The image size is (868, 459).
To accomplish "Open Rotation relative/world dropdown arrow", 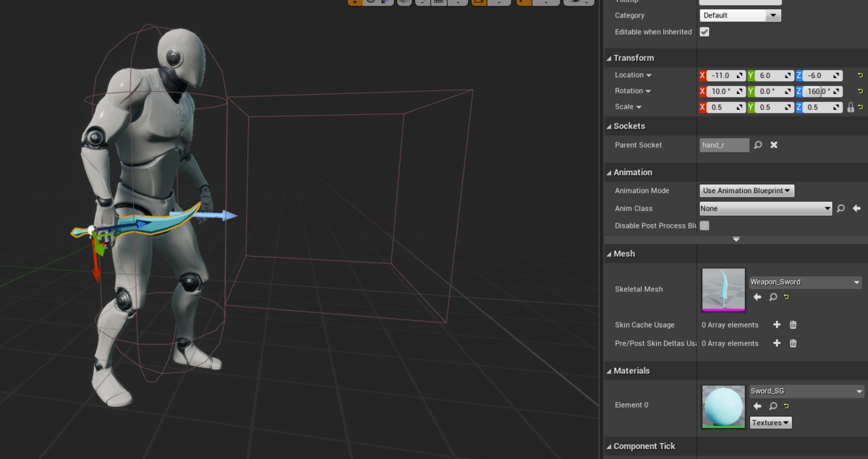I will (x=649, y=91).
